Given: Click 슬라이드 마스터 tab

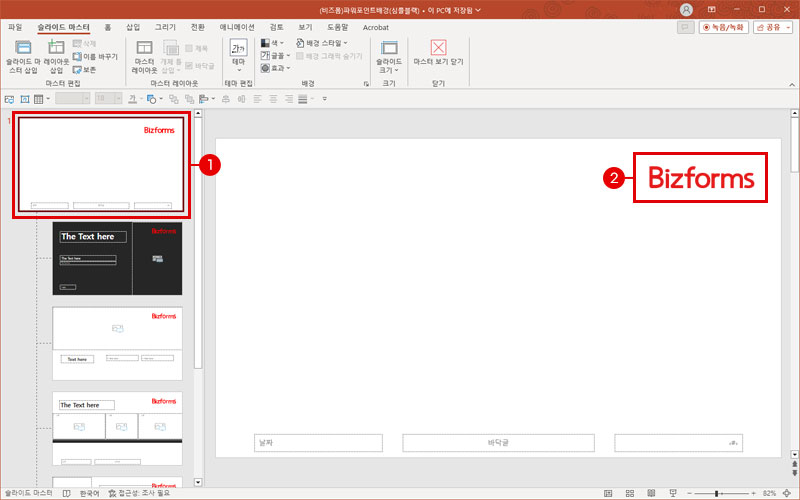Looking at the screenshot, I should click(64, 27).
